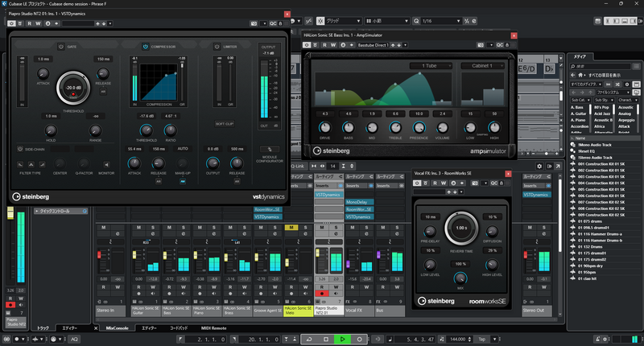Click the transport Record button
The width and height of the screenshot is (644, 346).
pos(359,340)
